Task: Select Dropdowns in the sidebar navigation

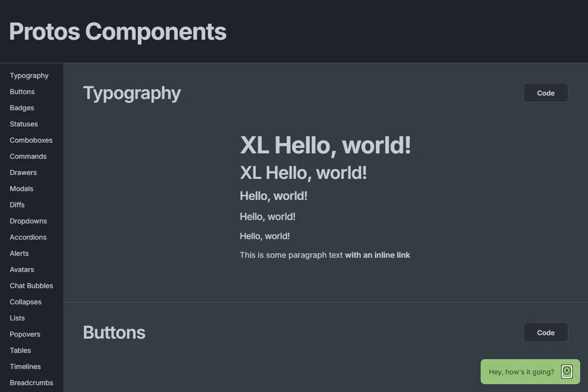Action: pos(28,221)
